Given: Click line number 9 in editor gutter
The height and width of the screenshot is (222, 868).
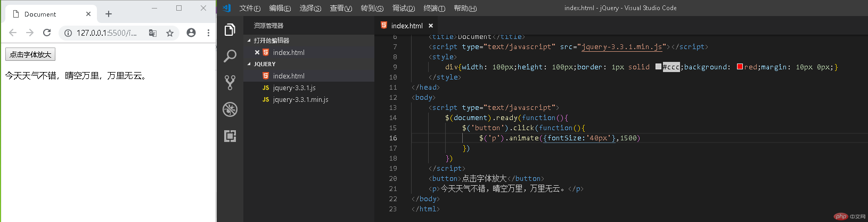Looking at the screenshot, I should click(x=395, y=67).
